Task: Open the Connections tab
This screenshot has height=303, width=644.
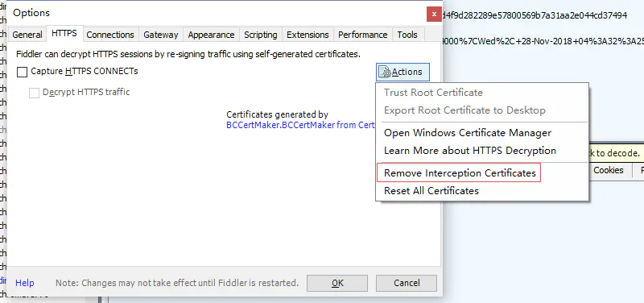Action: coord(110,35)
